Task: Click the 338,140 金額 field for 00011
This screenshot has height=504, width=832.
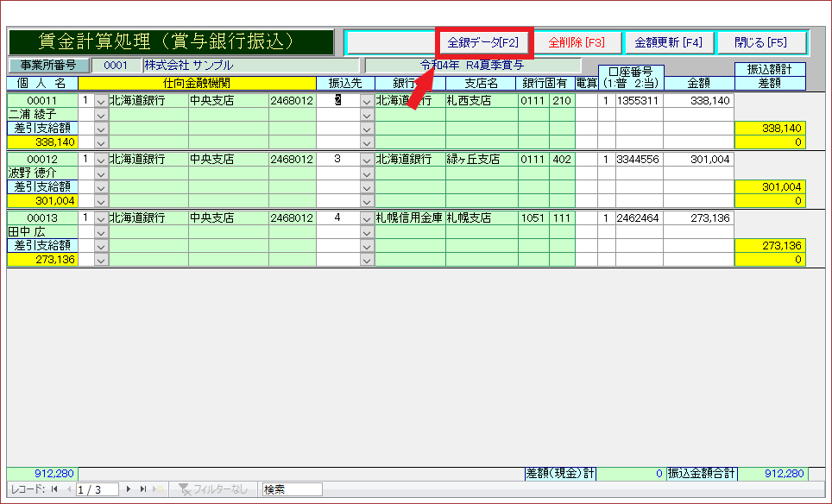Action: pyautogui.click(x=697, y=101)
